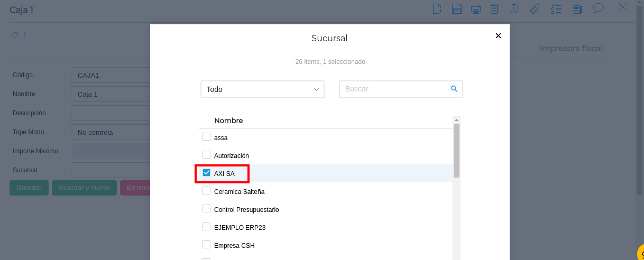Click the Guardar y nuevo button
The image size is (644, 260).
click(84, 188)
